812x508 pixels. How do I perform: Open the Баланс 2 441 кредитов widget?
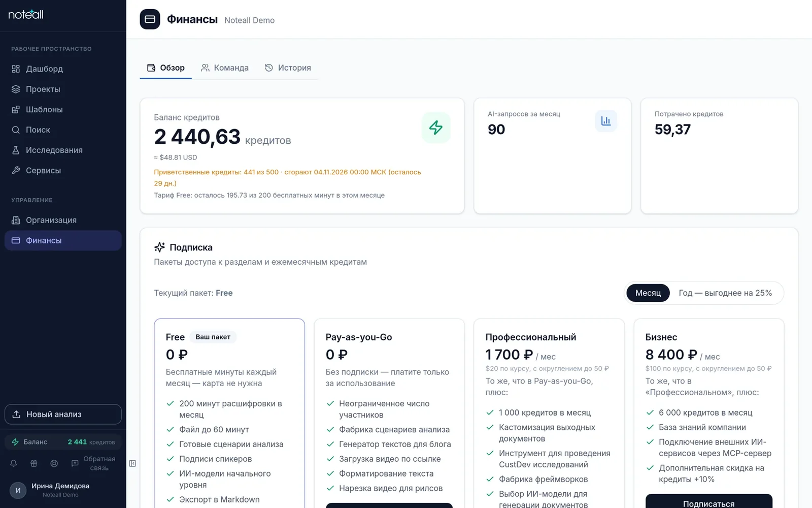63,442
